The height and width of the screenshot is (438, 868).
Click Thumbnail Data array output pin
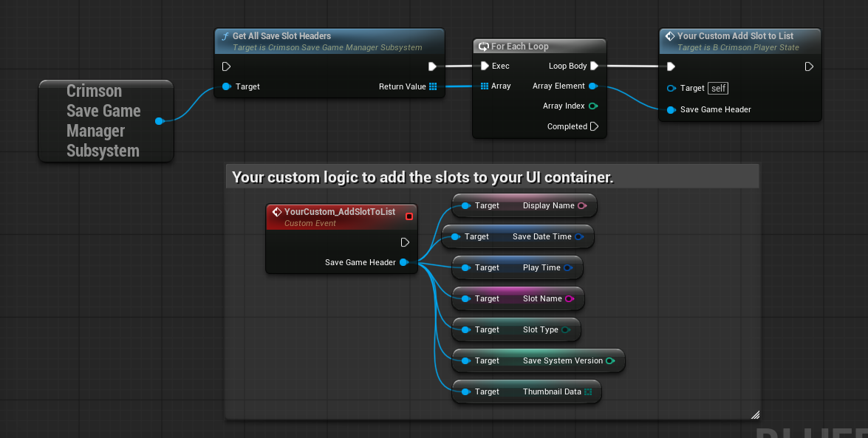point(588,391)
